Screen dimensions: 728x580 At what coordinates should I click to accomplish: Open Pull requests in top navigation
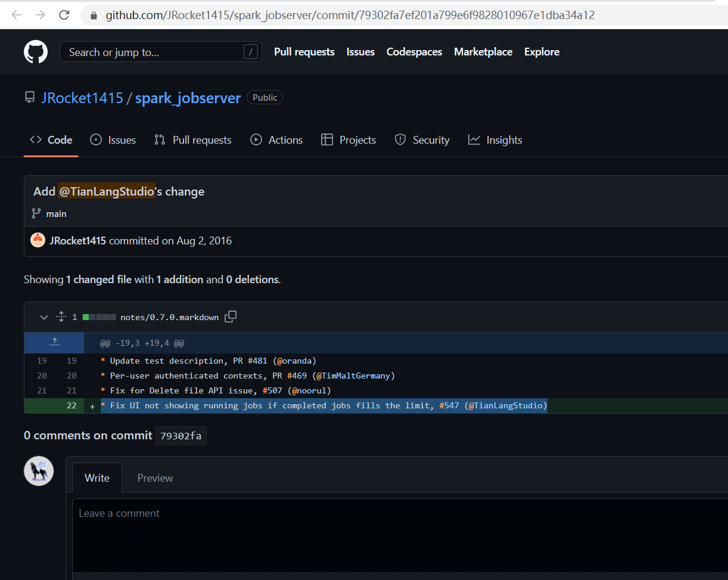click(304, 52)
